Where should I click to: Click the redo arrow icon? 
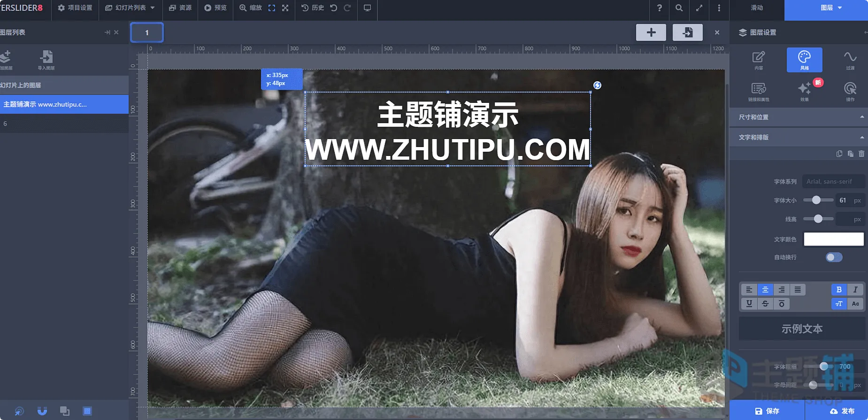point(347,8)
